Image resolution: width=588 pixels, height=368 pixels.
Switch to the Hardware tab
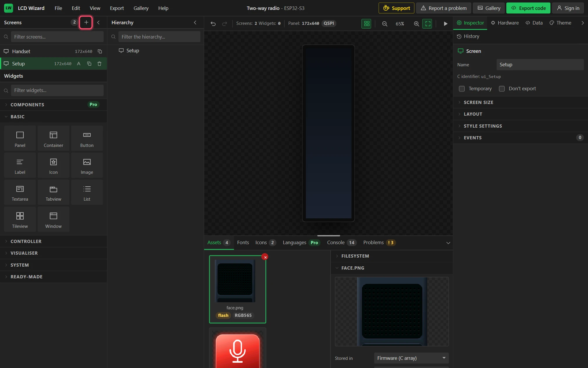(x=505, y=23)
